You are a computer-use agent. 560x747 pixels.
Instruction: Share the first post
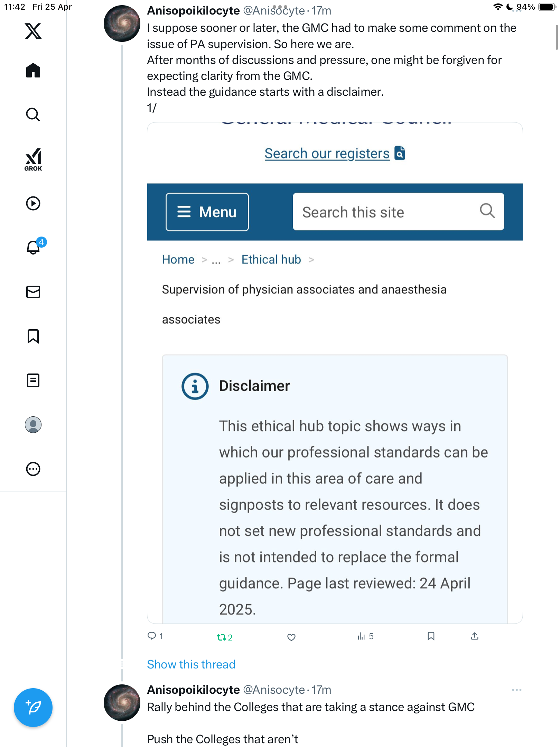coord(475,636)
